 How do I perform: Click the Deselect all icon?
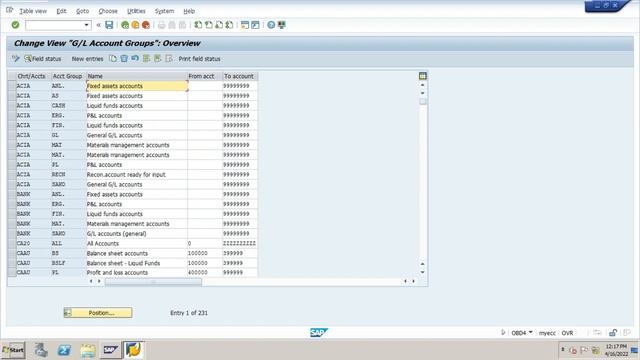pos(169,59)
